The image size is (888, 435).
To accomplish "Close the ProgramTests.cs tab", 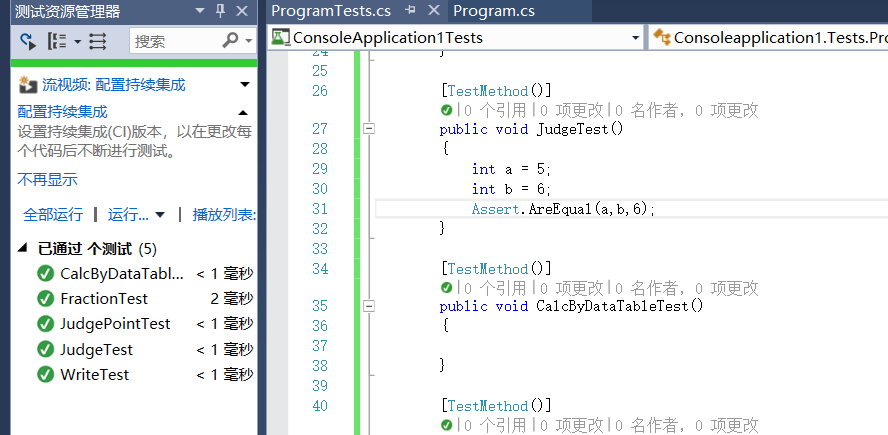I will (x=434, y=10).
